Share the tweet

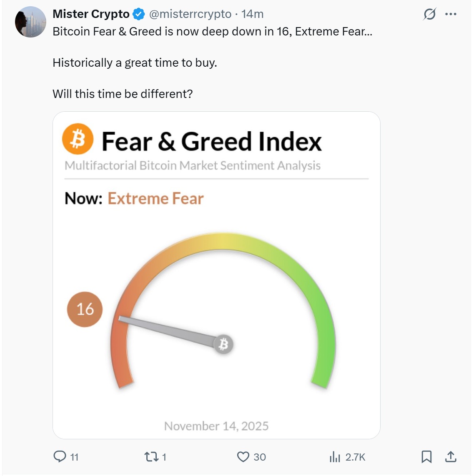[x=451, y=457]
